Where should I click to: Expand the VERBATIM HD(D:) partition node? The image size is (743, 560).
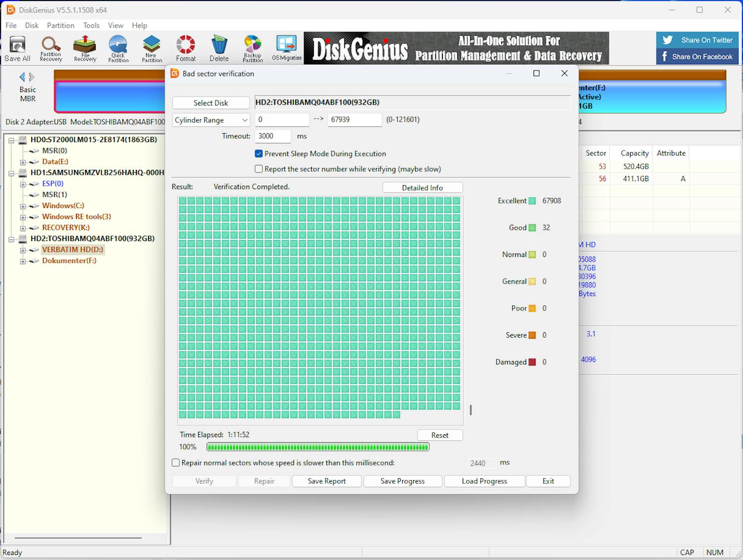pyautogui.click(x=23, y=251)
